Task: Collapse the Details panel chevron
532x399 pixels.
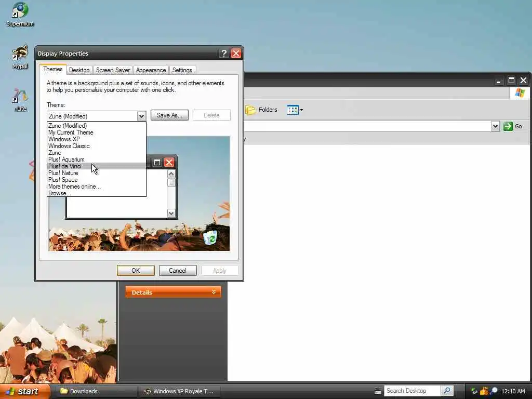Action: pyautogui.click(x=214, y=292)
